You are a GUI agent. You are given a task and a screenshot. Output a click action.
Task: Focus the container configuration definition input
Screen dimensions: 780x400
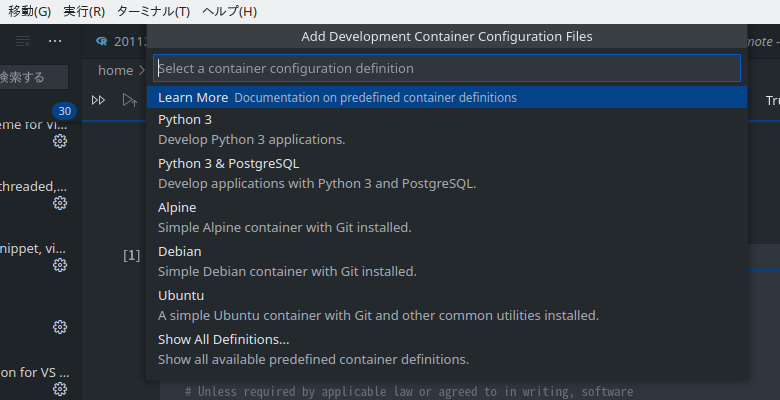[x=447, y=68]
